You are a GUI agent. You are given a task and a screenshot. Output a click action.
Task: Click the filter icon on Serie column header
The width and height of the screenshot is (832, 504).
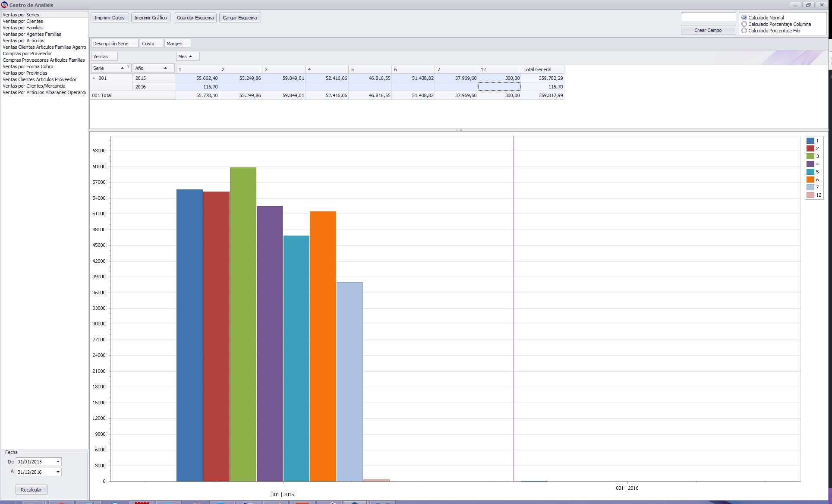(128, 66)
